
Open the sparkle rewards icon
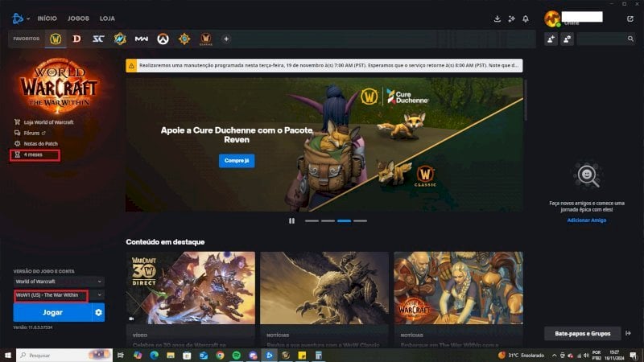tap(511, 19)
